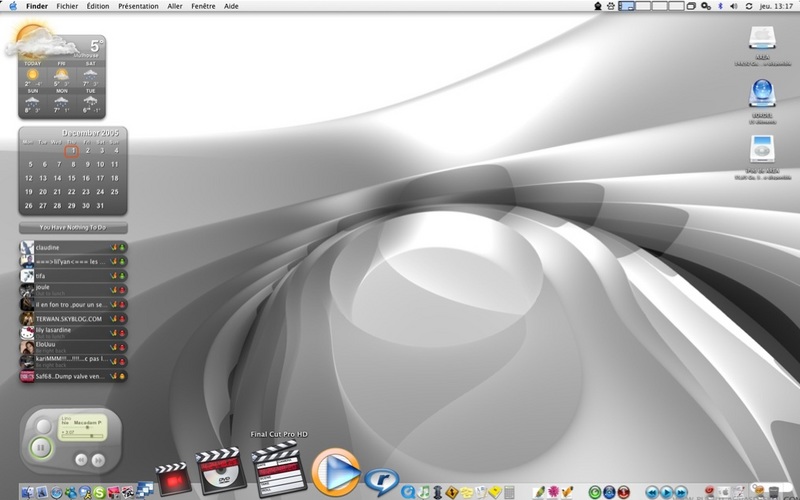Open orange road-sign icon in dock

click(x=452, y=492)
